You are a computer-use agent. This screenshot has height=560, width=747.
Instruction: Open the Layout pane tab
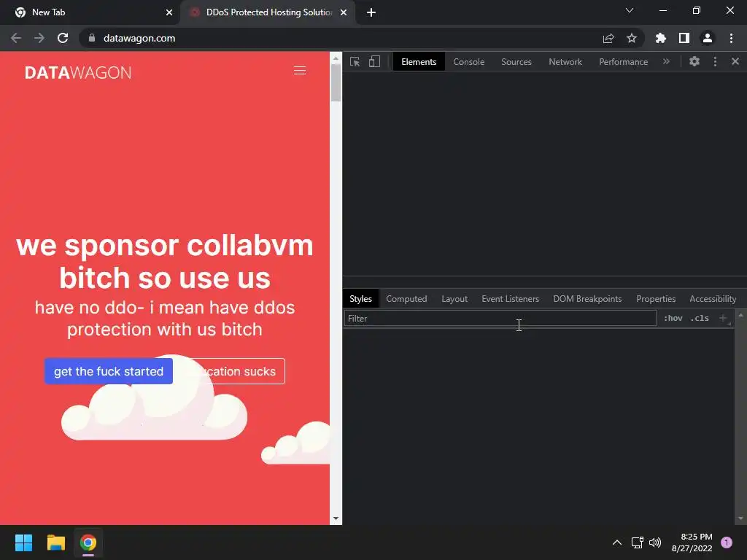coord(454,298)
